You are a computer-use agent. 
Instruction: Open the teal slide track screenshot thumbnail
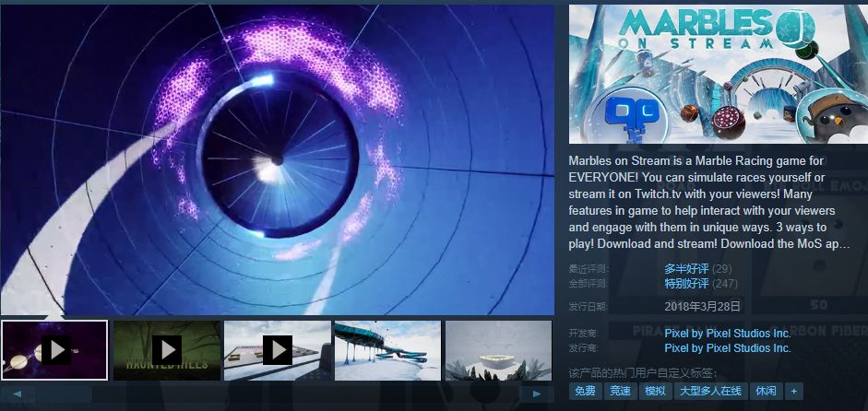(388, 350)
